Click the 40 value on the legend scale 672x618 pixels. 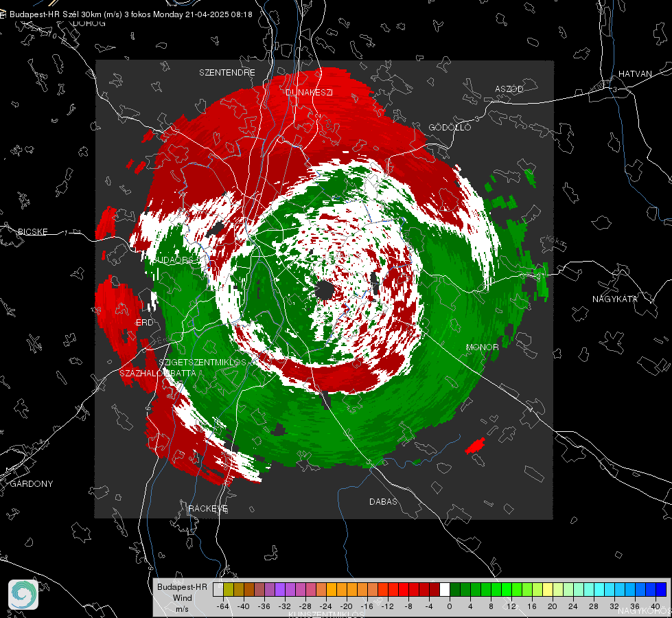(656, 606)
